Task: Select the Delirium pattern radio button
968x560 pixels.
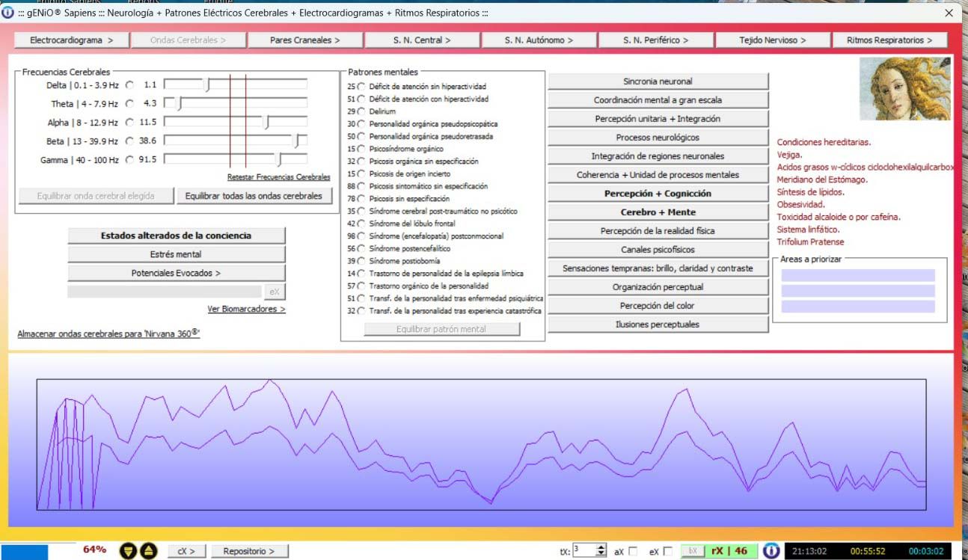Action: click(x=362, y=111)
